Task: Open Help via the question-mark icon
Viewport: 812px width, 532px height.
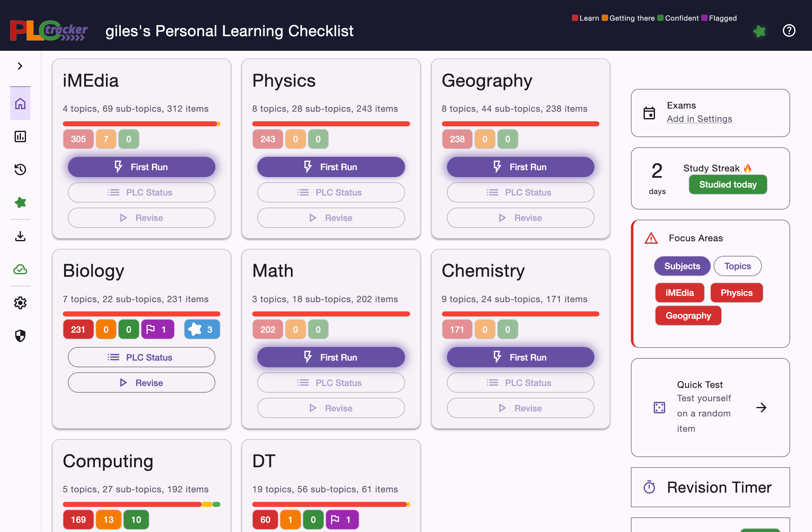Action: (x=789, y=31)
